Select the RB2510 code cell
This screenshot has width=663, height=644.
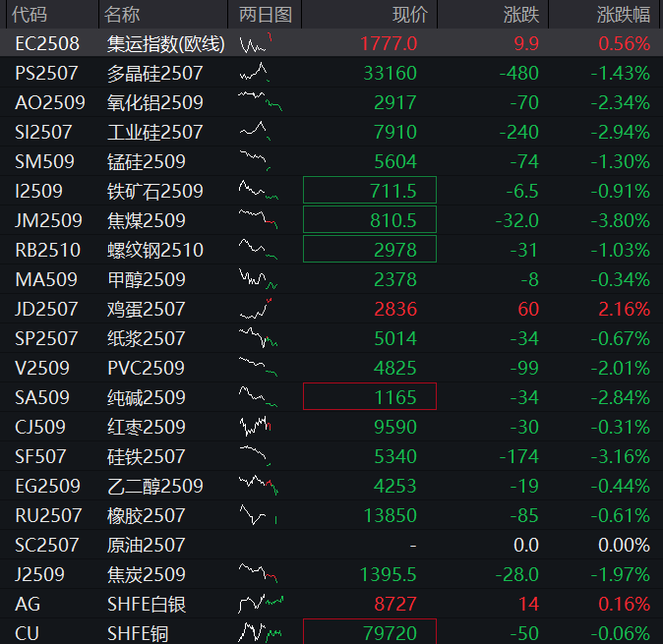pos(47,250)
